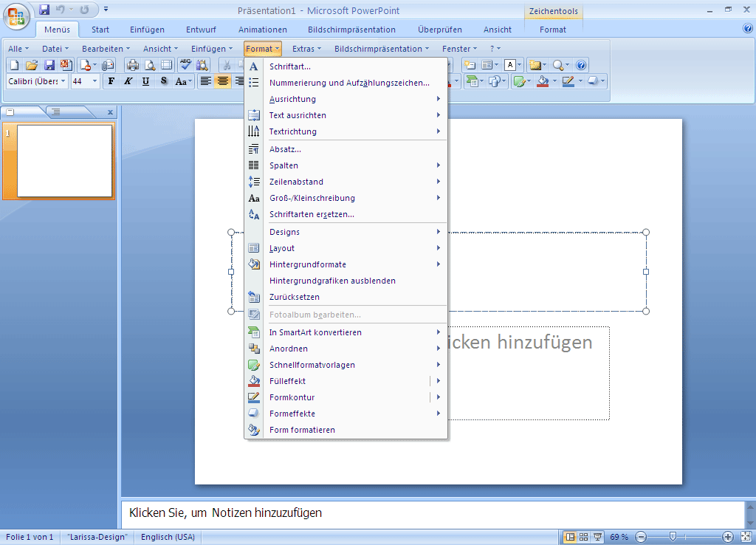Switch to normal view button in status bar
The height and width of the screenshot is (545, 756).
(570, 537)
